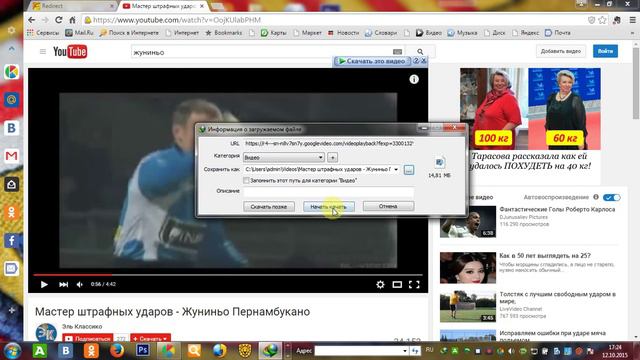Browse for save folder button in dialog
The image size is (640, 360).
[x=409, y=169]
